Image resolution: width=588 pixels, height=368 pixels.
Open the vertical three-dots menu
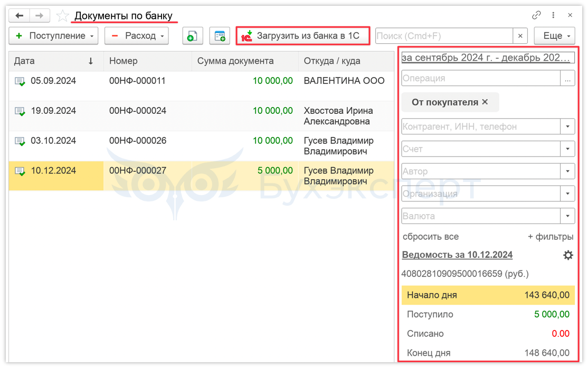pos(553,15)
